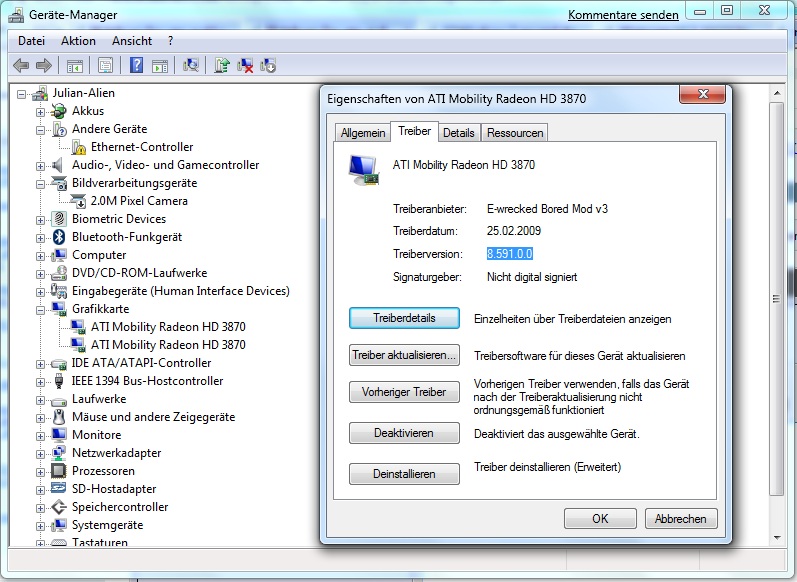
Task: Collapse the Bildverarbeitungsgeräte node
Action: pyautogui.click(x=40, y=185)
